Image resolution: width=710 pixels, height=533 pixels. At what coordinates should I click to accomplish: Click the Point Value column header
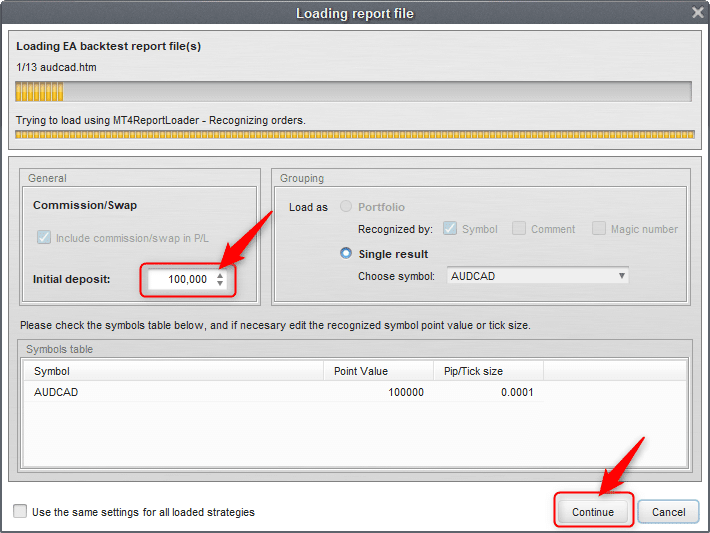click(379, 371)
